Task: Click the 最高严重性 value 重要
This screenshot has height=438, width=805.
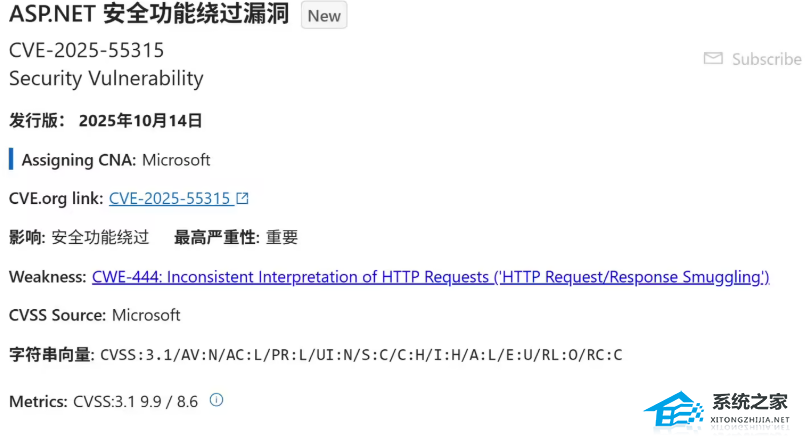Action: 282,237
